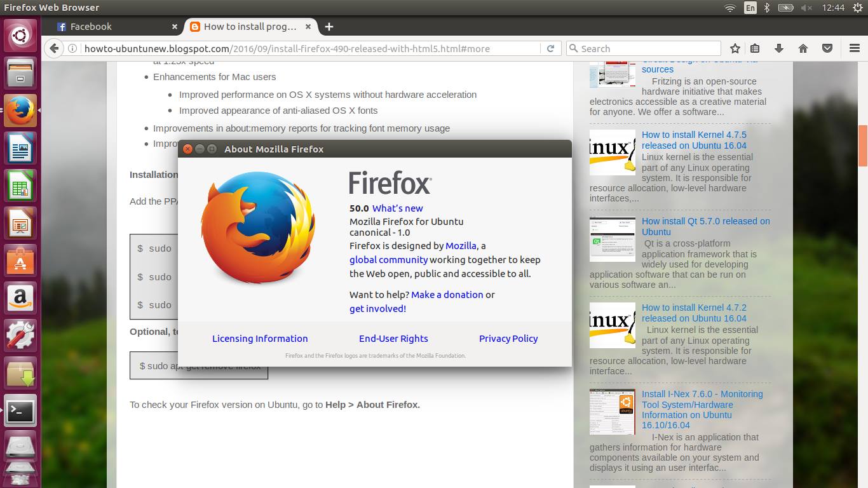Screen dimensions: 868x488
Task: Open Ubuntu Software Center from the dock
Action: pos(20,261)
